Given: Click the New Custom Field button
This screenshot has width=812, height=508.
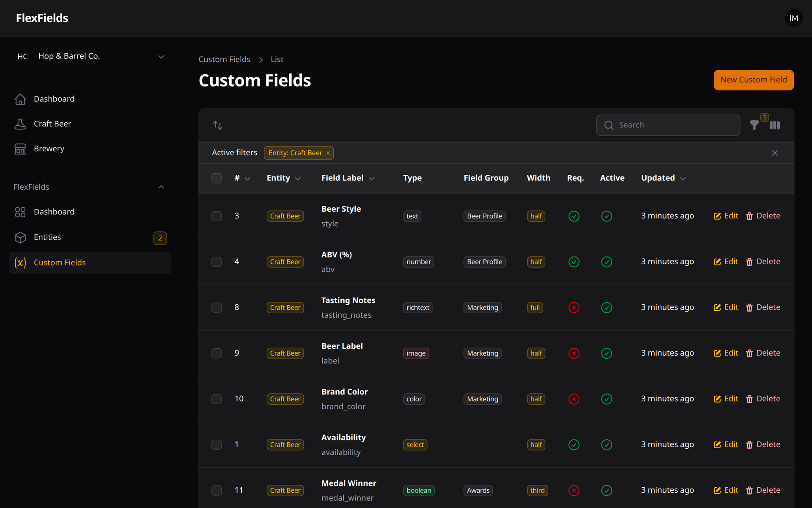Looking at the screenshot, I should coord(754,80).
